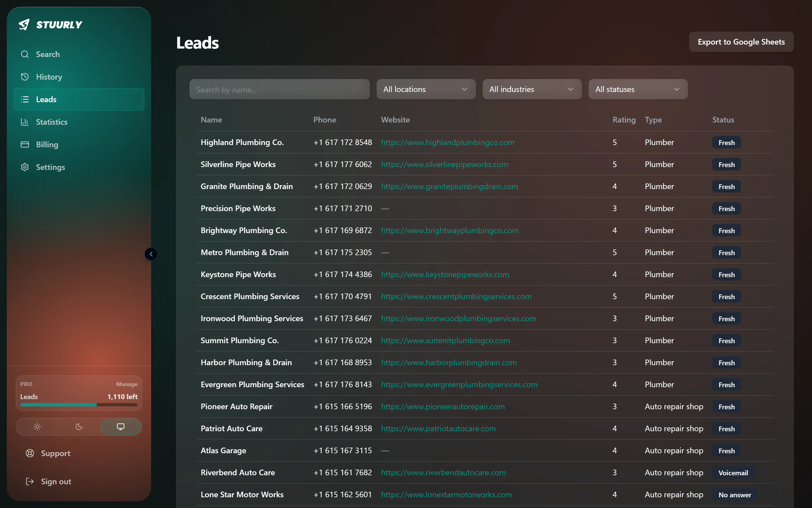Click Export to Google Sheets button
Screen dimensions: 812x508
click(741, 42)
